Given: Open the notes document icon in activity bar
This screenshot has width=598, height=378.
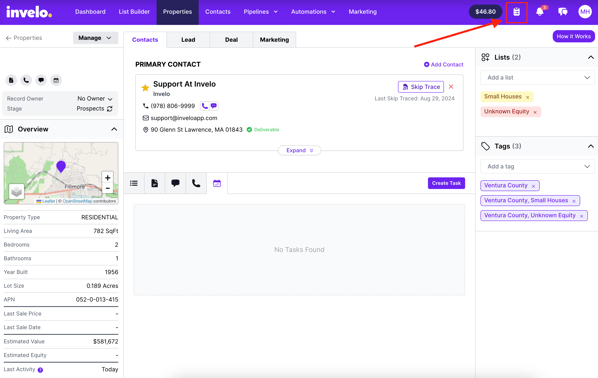Looking at the screenshot, I should click(154, 183).
